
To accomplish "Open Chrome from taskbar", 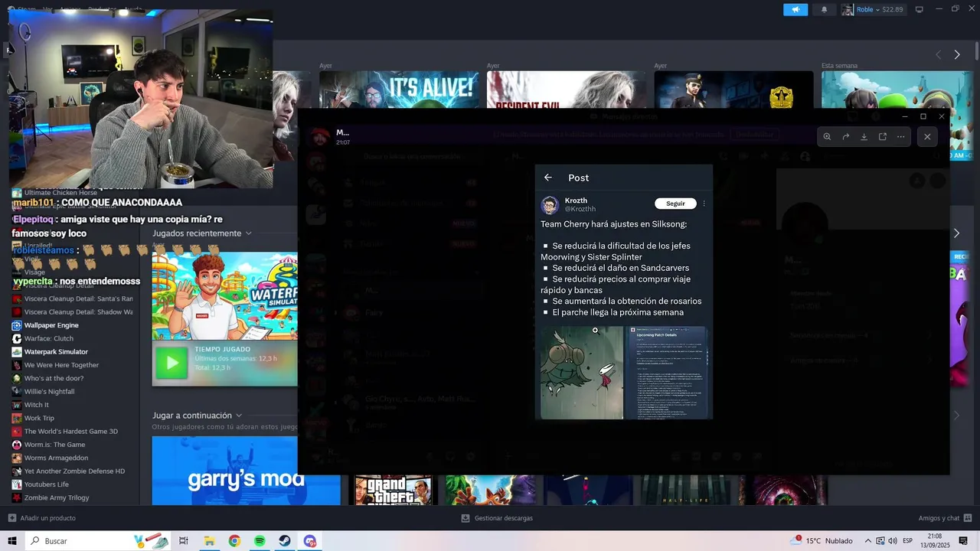I will click(x=234, y=541).
